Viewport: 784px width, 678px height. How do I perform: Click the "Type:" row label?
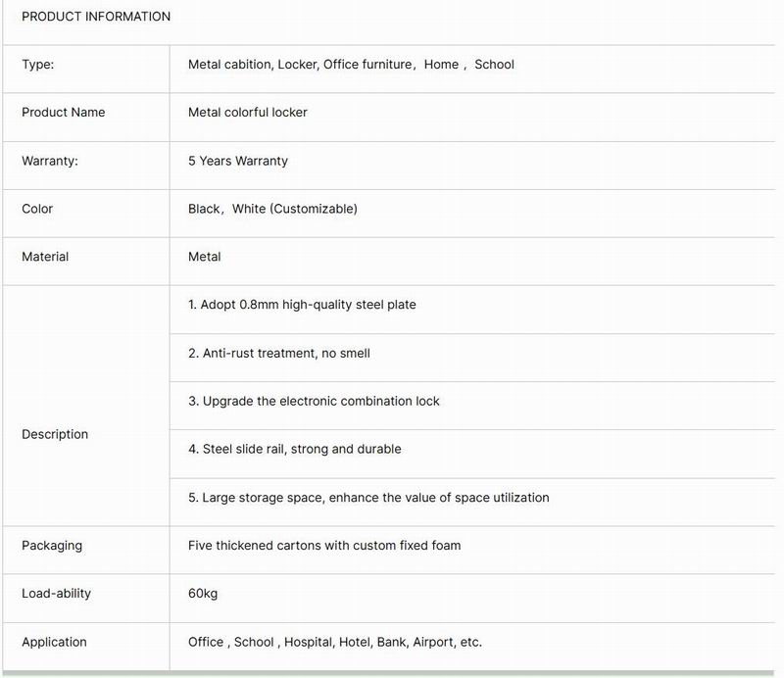pyautogui.click(x=38, y=65)
